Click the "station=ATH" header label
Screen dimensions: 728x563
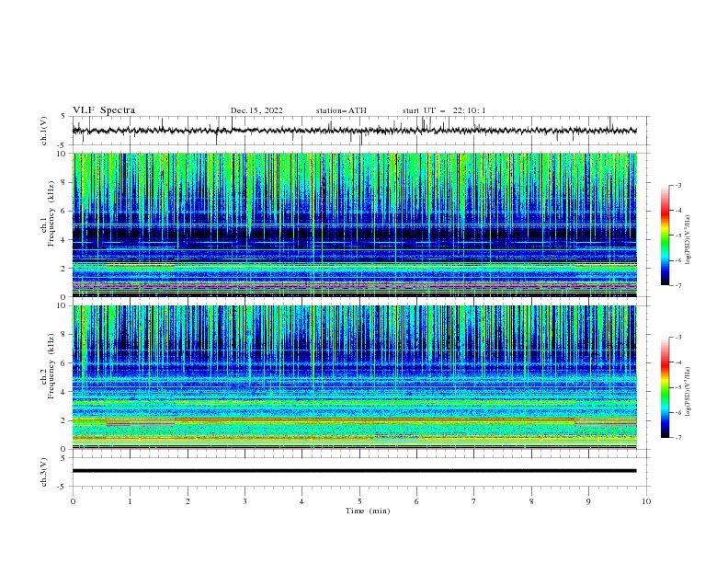[x=341, y=110]
